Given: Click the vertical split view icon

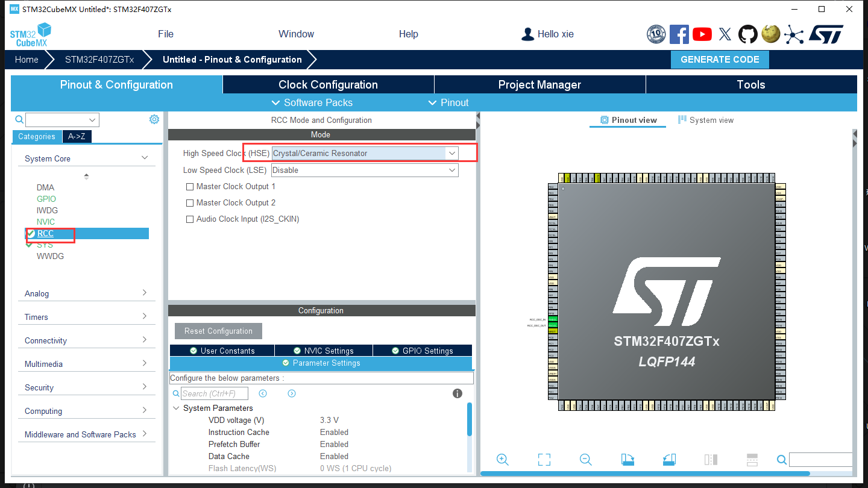Looking at the screenshot, I should click(711, 460).
